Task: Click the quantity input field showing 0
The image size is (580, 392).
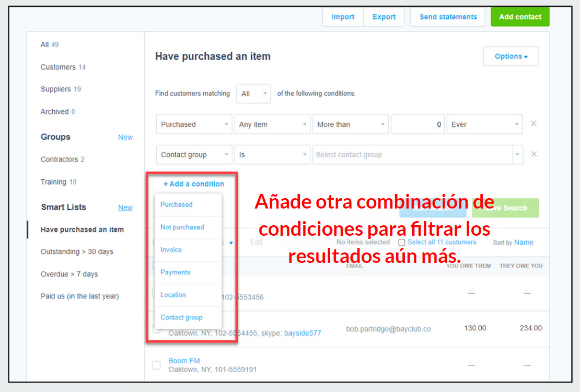Action: coord(417,124)
